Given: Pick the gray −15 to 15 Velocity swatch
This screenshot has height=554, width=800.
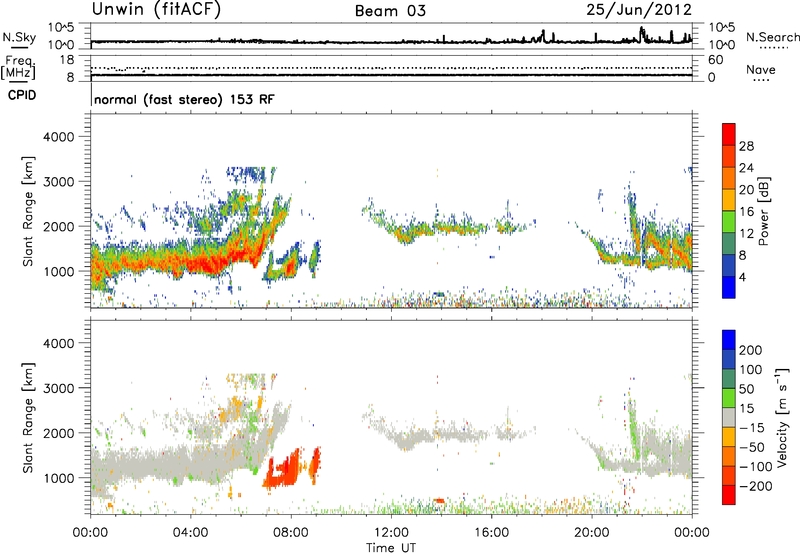Looking at the screenshot, I should [x=729, y=418].
